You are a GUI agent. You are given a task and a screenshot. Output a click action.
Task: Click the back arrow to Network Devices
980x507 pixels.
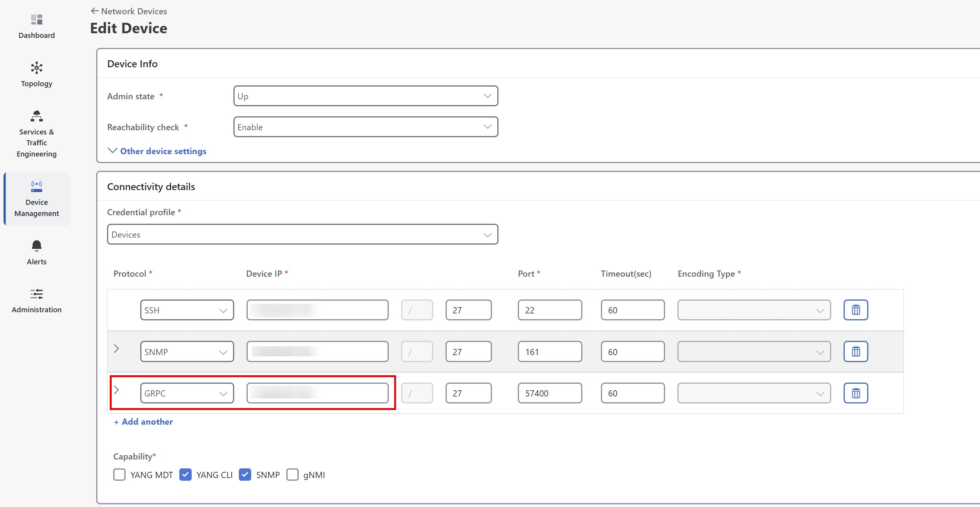pyautogui.click(x=95, y=10)
